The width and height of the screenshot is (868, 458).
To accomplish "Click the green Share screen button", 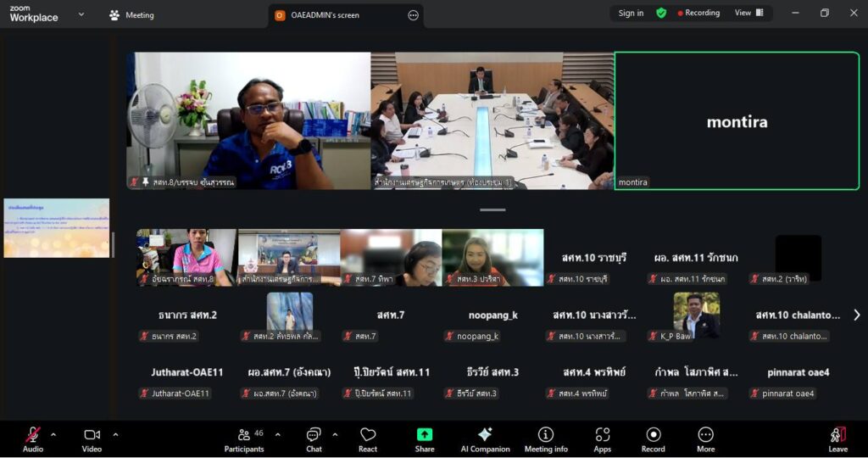I will (x=425, y=438).
